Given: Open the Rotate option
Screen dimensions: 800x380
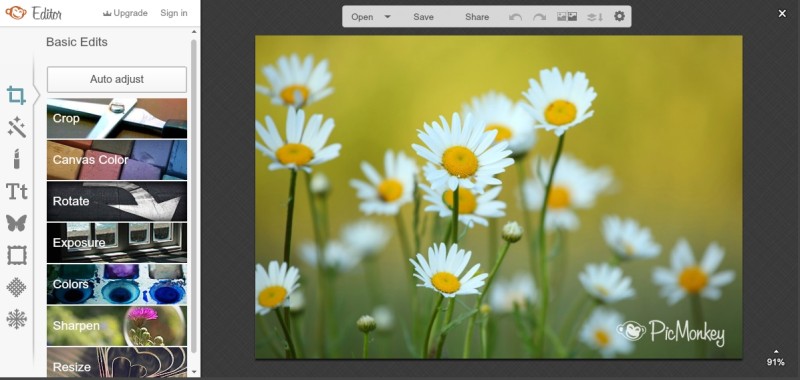Looking at the screenshot, I should [117, 201].
